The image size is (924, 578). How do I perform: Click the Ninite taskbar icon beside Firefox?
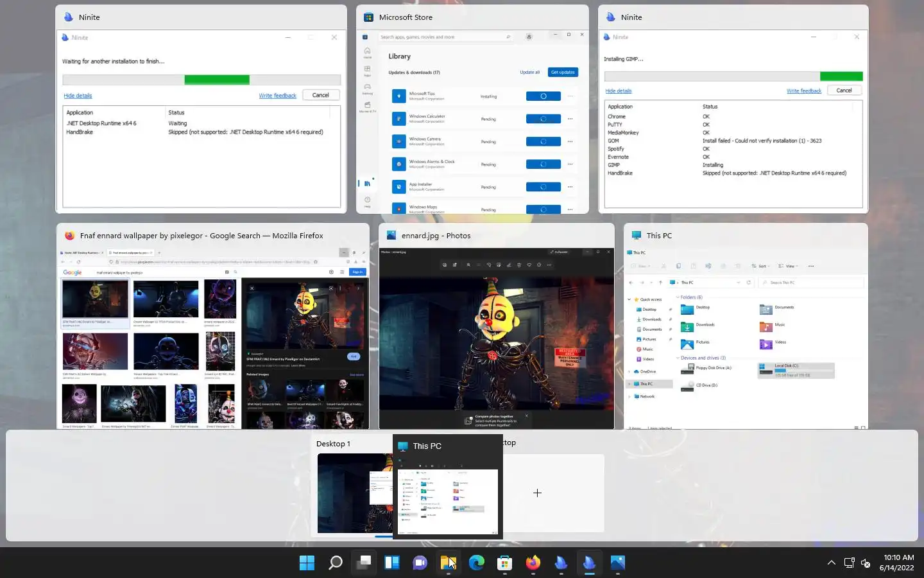[561, 563]
